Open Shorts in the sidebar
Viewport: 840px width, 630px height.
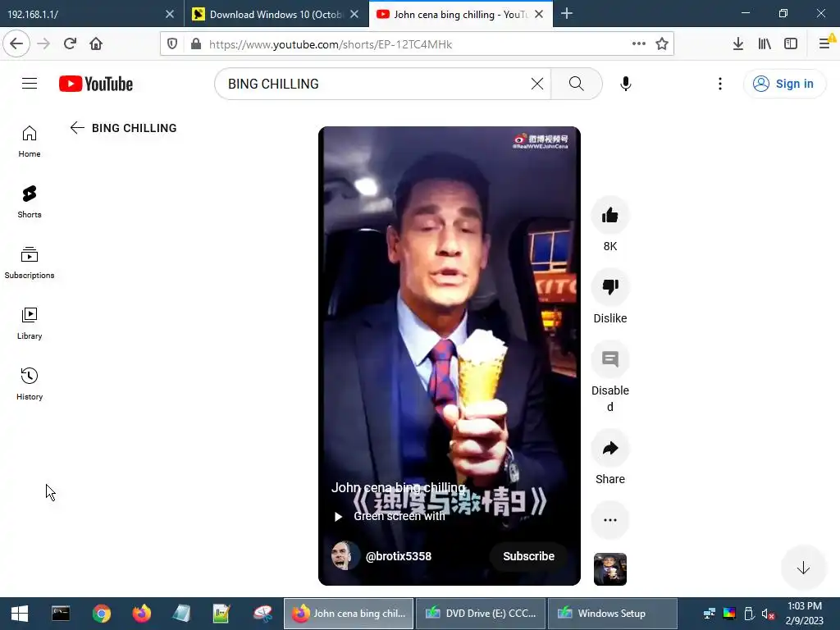pyautogui.click(x=30, y=202)
